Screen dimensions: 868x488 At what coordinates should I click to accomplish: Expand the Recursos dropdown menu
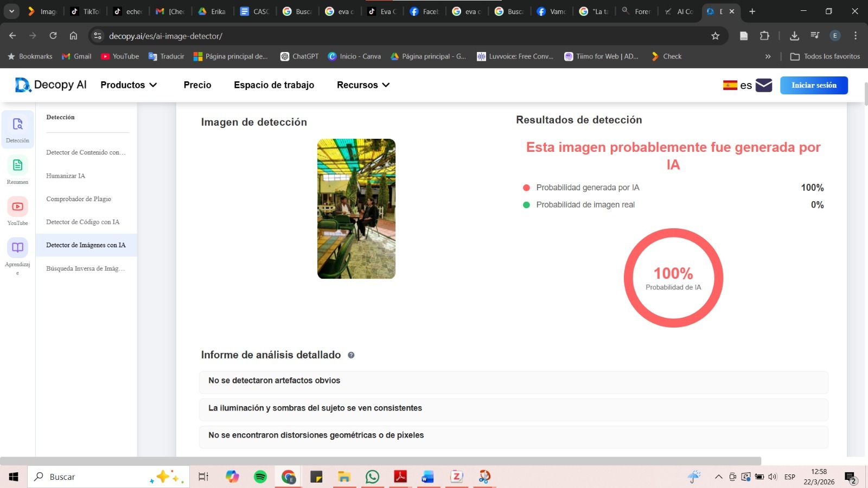coord(363,85)
